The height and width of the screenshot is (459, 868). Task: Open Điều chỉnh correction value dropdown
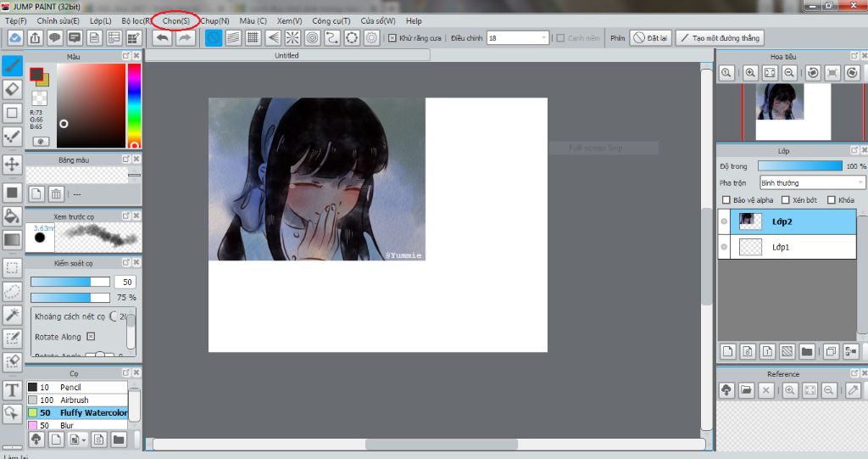coord(518,37)
